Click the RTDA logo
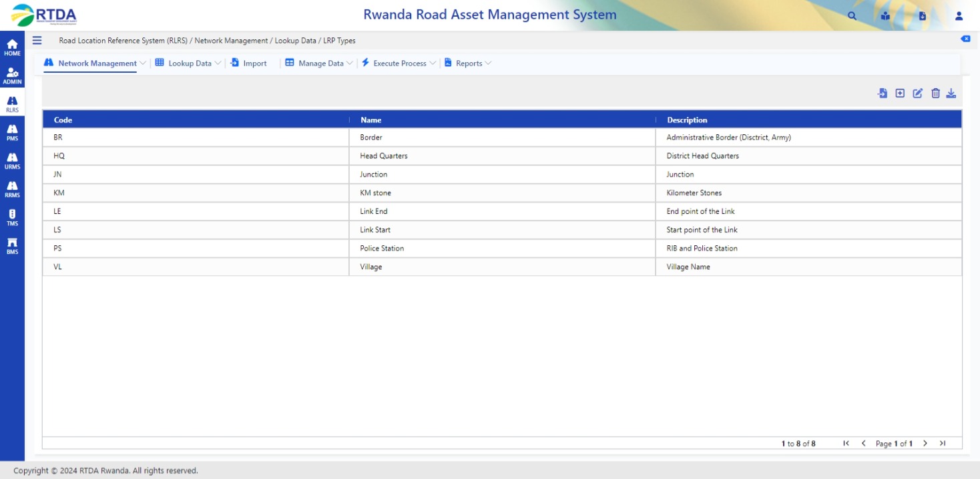This screenshot has height=479, width=980. 44,15
